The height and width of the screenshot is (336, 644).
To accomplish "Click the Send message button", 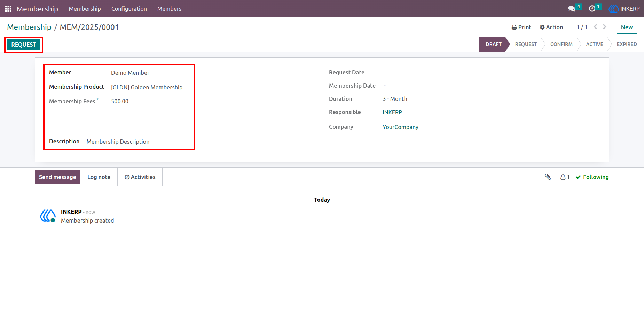I will [x=57, y=177].
